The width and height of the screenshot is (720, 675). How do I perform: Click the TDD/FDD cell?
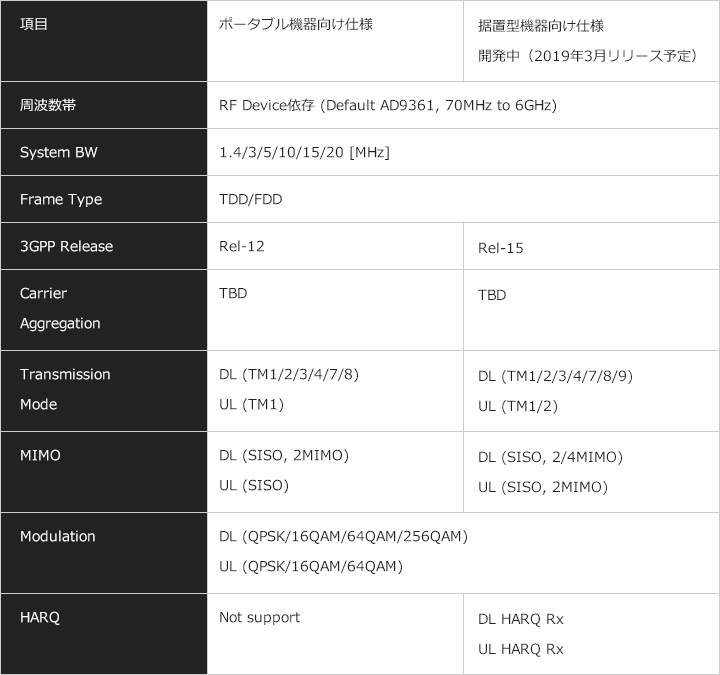463,199
